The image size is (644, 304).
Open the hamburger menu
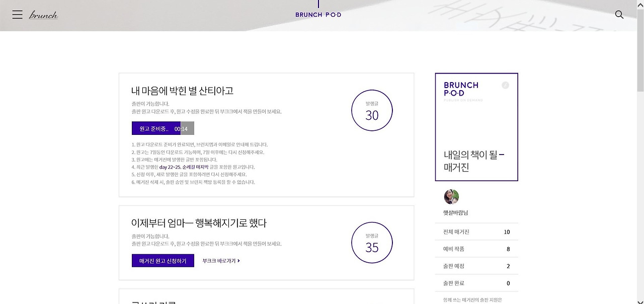pyautogui.click(x=17, y=15)
